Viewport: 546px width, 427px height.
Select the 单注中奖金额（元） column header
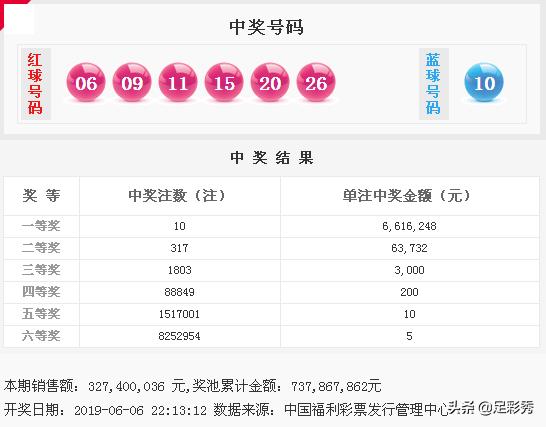pyautogui.click(x=407, y=195)
